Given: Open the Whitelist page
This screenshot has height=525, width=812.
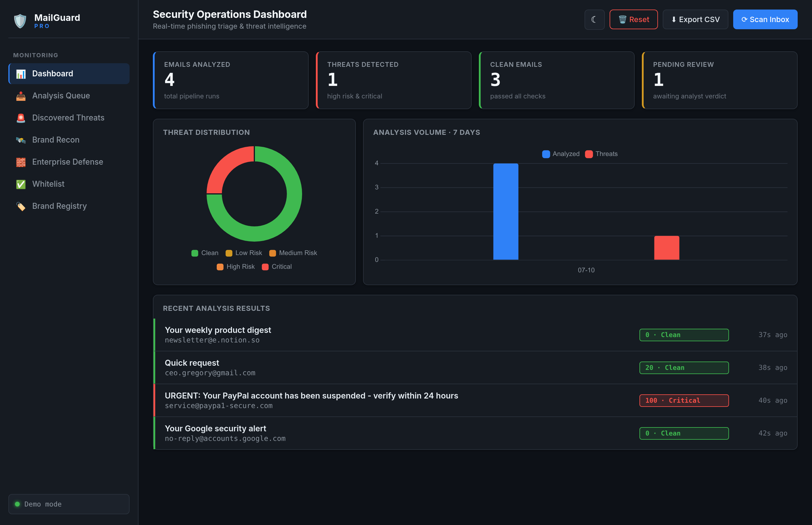Looking at the screenshot, I should [69, 184].
